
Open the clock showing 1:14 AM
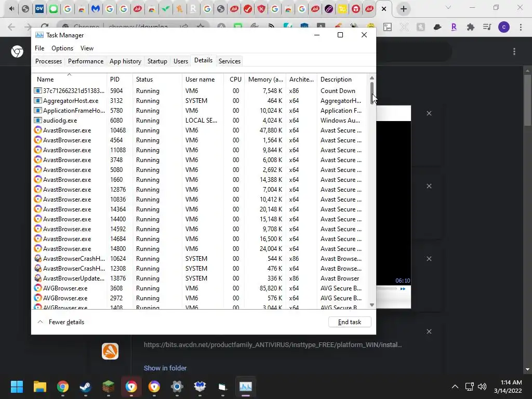(x=508, y=387)
